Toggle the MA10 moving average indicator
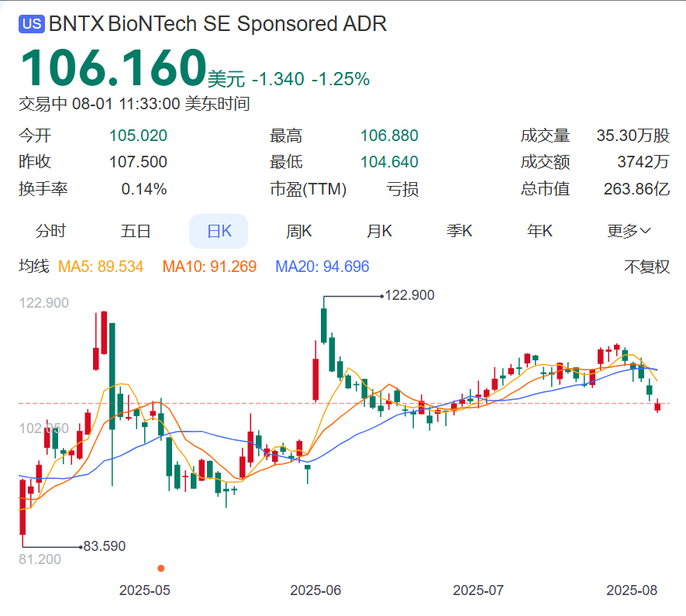This screenshot has height=616, width=686. tap(209, 267)
